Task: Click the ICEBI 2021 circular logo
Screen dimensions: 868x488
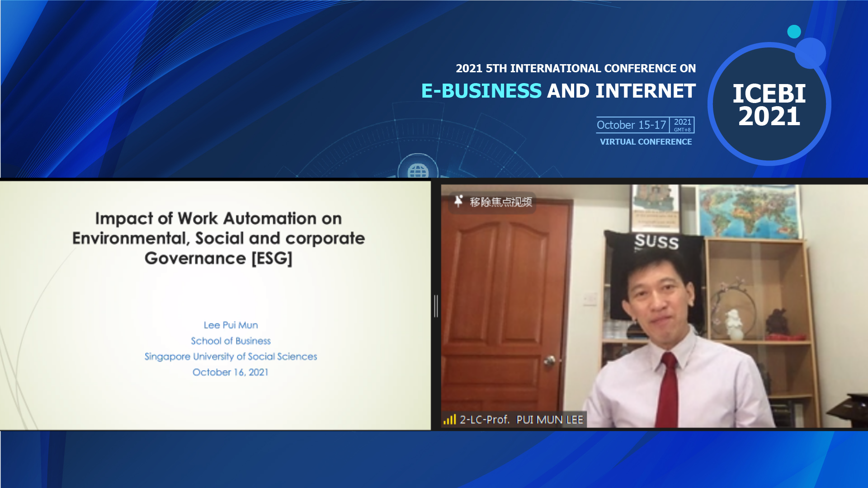Action: tap(769, 104)
